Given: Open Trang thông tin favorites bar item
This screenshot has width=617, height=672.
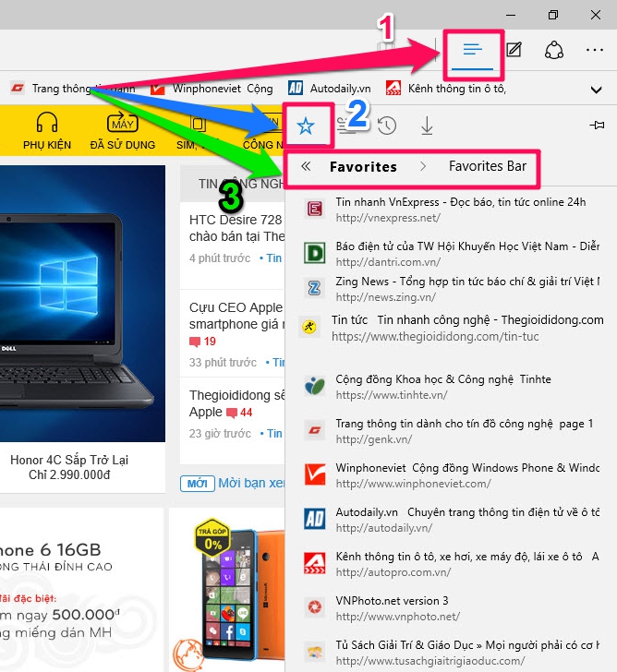Looking at the screenshot, I should pos(73,89).
